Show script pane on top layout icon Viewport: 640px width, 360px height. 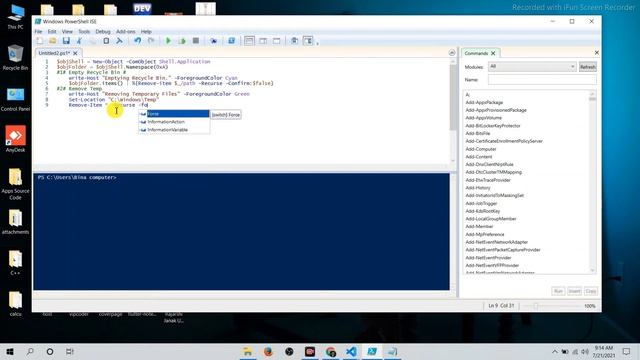[x=249, y=41]
